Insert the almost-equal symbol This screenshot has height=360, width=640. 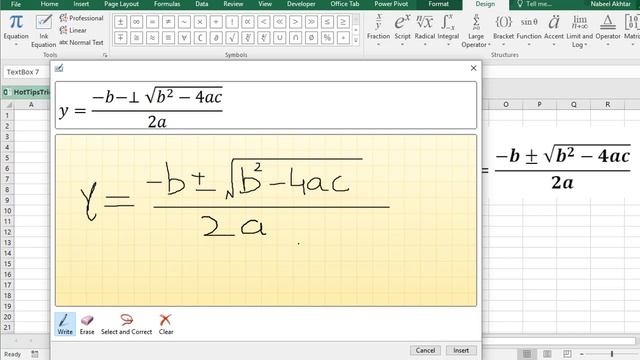(152, 38)
